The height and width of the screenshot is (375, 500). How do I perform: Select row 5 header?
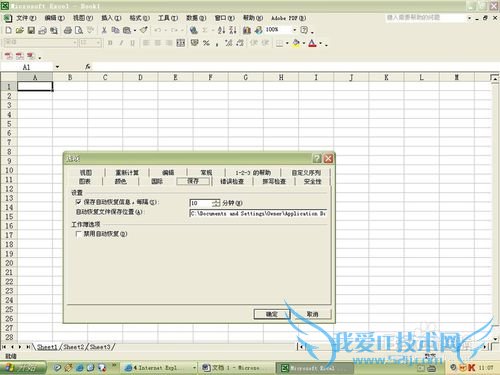click(9, 124)
